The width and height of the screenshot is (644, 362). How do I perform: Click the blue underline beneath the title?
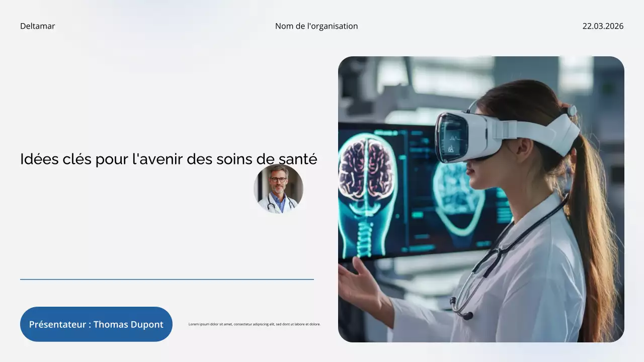tap(167, 279)
